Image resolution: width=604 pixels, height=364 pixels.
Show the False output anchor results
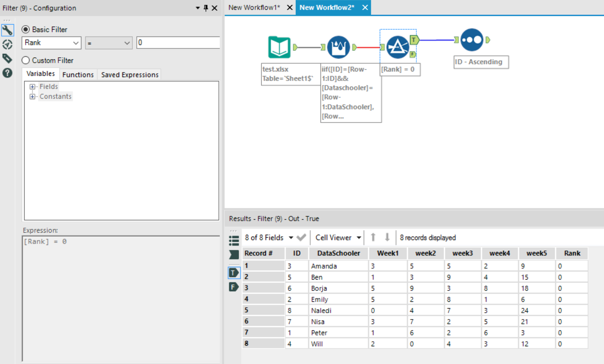point(234,287)
